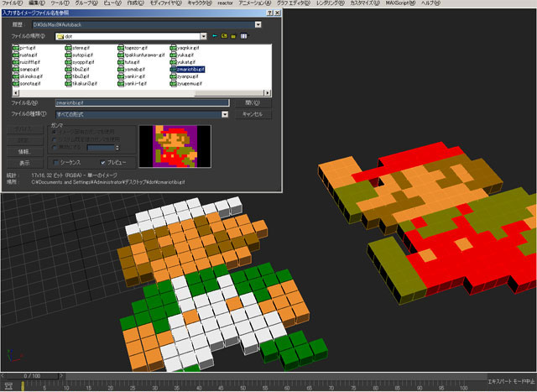537x392 pixels.
Task: Click the icon of the ruata.gif file
Action: coord(16,55)
